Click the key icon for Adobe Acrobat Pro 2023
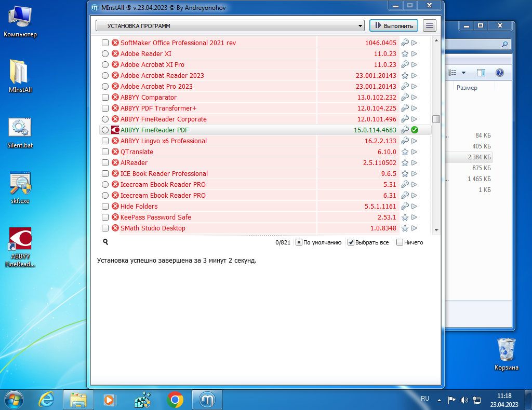The height and width of the screenshot is (410, 532). coord(405,86)
